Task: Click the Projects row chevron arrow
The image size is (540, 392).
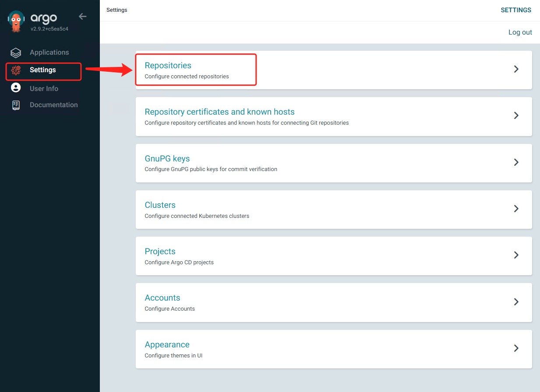Action: coord(516,255)
